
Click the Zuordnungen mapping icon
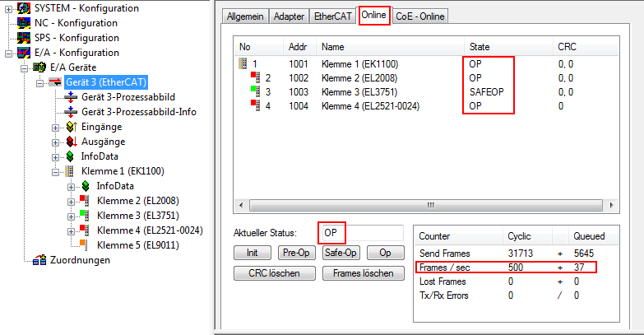[x=39, y=260]
